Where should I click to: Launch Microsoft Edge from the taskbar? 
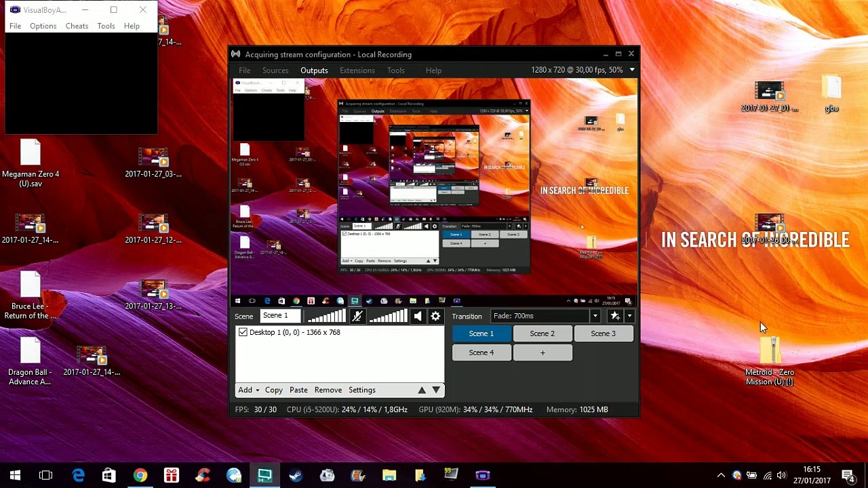(x=79, y=475)
